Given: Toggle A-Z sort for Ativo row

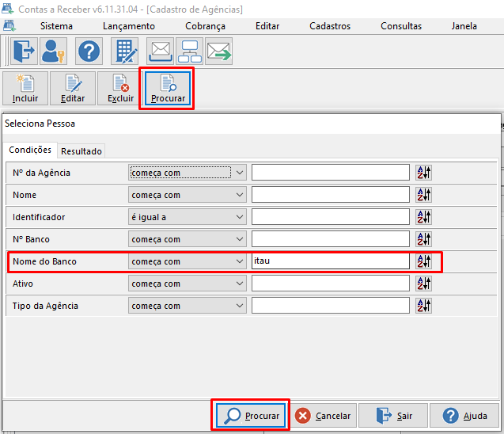Looking at the screenshot, I should click(423, 284).
